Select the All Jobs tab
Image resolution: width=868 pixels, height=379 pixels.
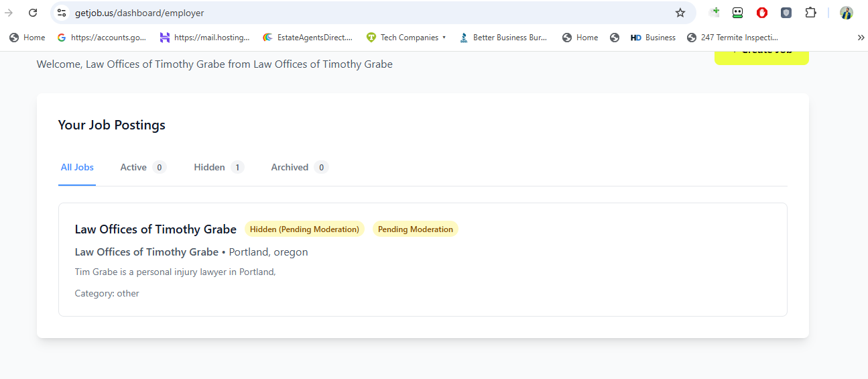coord(77,167)
